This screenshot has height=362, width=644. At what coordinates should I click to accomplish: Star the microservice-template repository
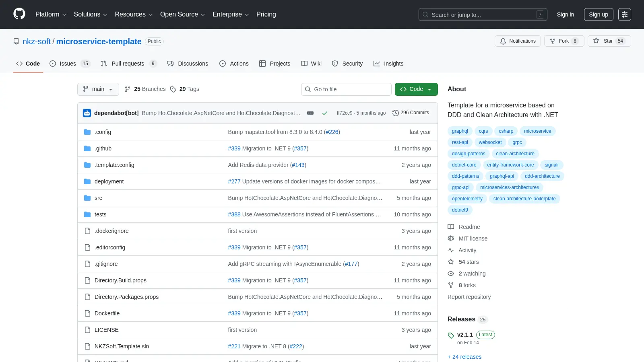(609, 41)
